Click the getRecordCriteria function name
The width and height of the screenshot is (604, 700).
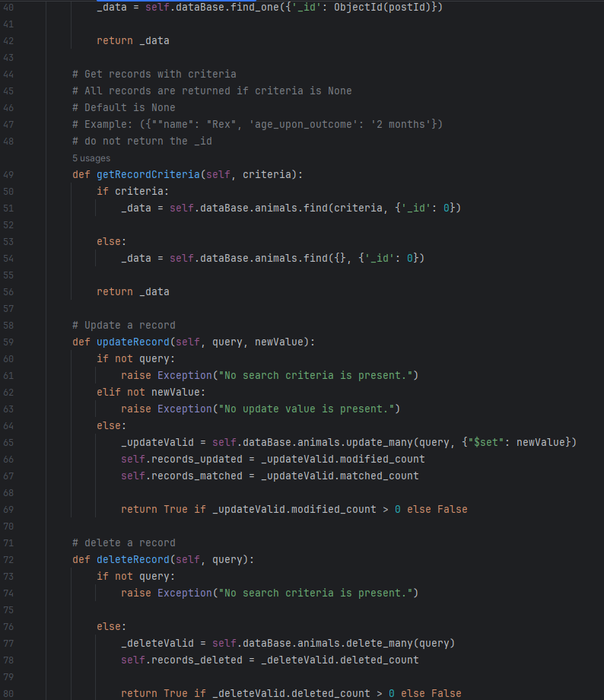(148, 174)
